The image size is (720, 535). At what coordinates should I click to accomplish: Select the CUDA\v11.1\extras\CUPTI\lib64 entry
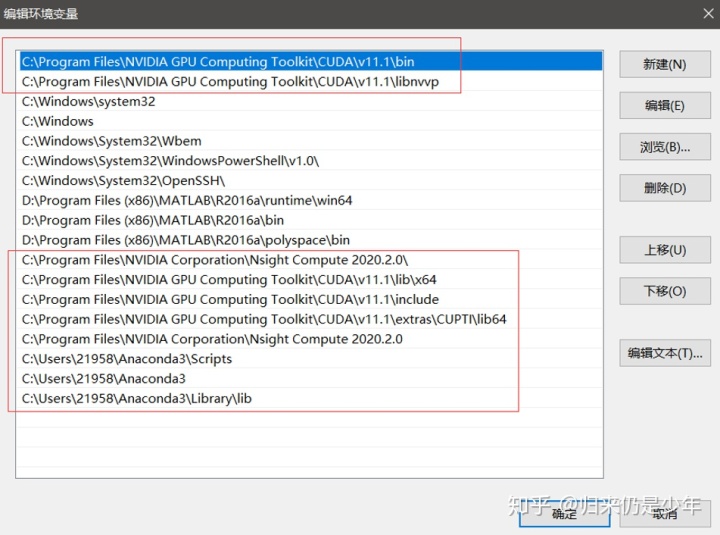[x=311, y=319]
